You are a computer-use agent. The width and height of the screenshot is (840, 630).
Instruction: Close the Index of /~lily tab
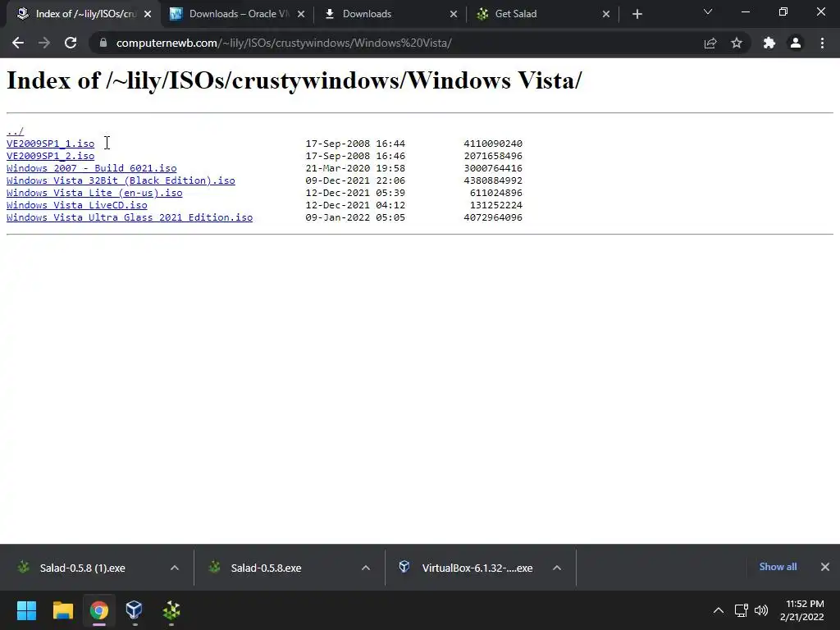(148, 15)
